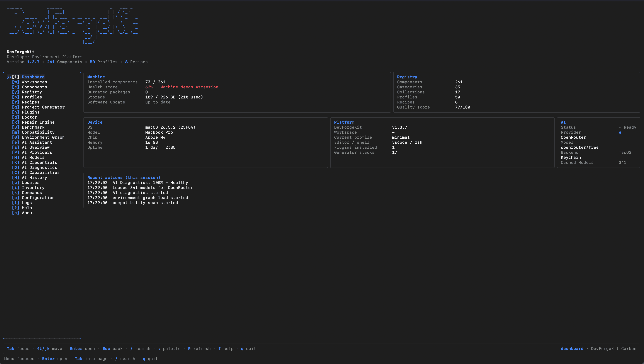644x364 pixels.
Task: Open the Commands page
Action: [x=27, y=192]
